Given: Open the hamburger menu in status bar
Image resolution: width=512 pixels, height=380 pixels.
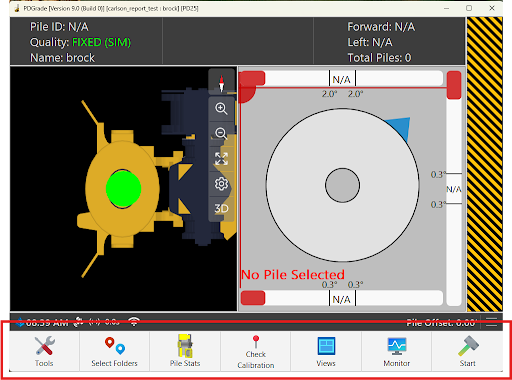Looking at the screenshot, I should click(491, 322).
